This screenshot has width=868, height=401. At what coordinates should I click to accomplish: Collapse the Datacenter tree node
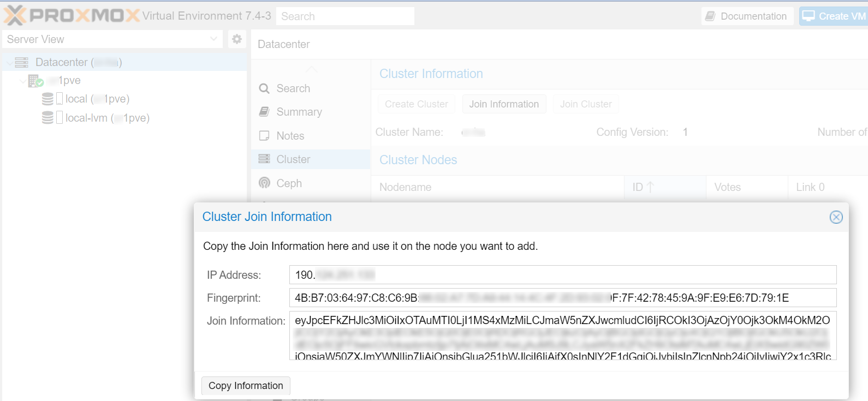pyautogui.click(x=9, y=63)
